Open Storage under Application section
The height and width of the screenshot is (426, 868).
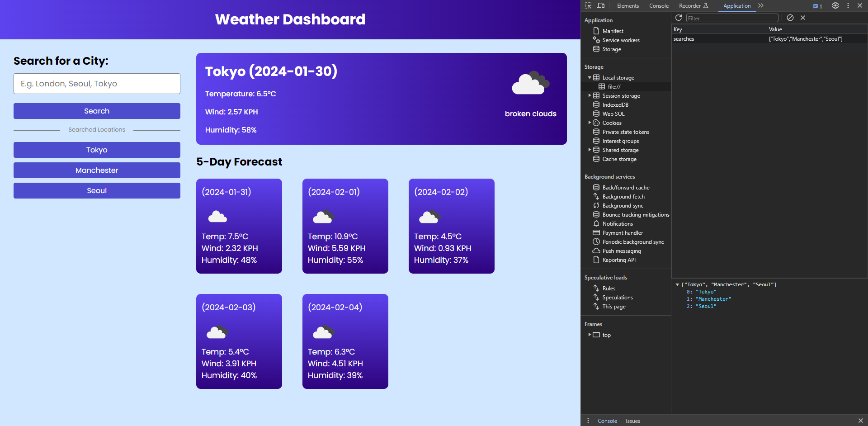pos(611,49)
